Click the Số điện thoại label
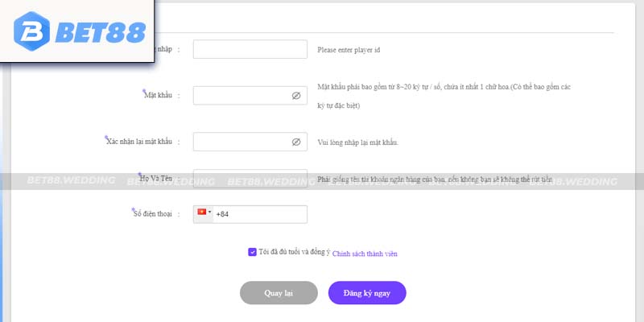 153,214
